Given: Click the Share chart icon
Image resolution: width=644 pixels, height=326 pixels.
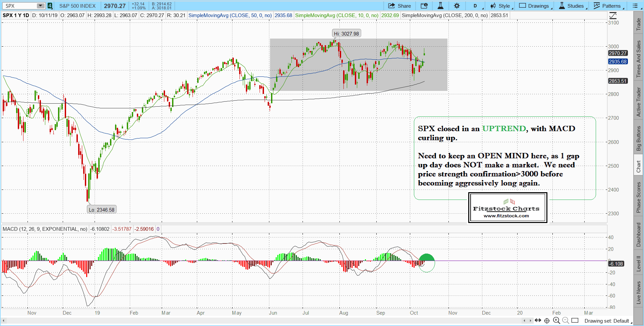Looking at the screenshot, I should click(x=399, y=6).
